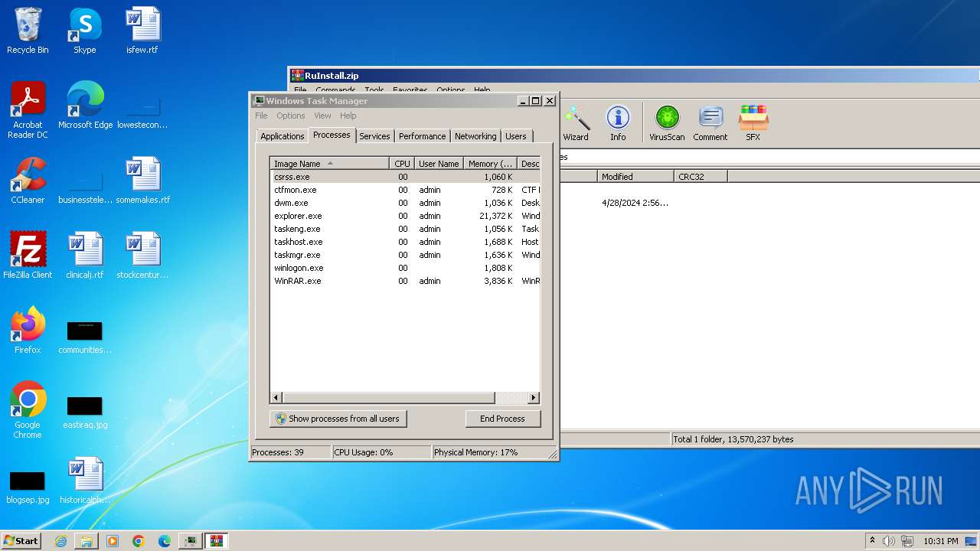Sort processes by User Name column

tap(439, 164)
